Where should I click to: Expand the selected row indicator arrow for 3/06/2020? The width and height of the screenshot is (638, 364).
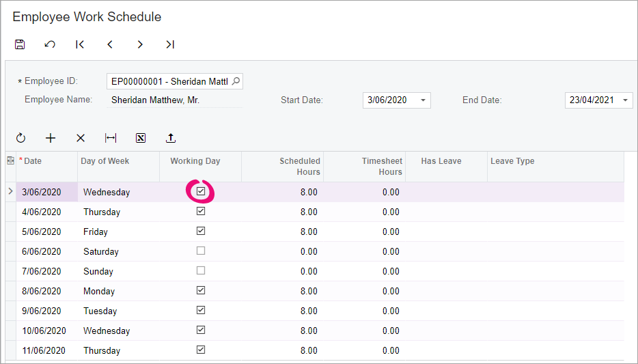pos(10,191)
